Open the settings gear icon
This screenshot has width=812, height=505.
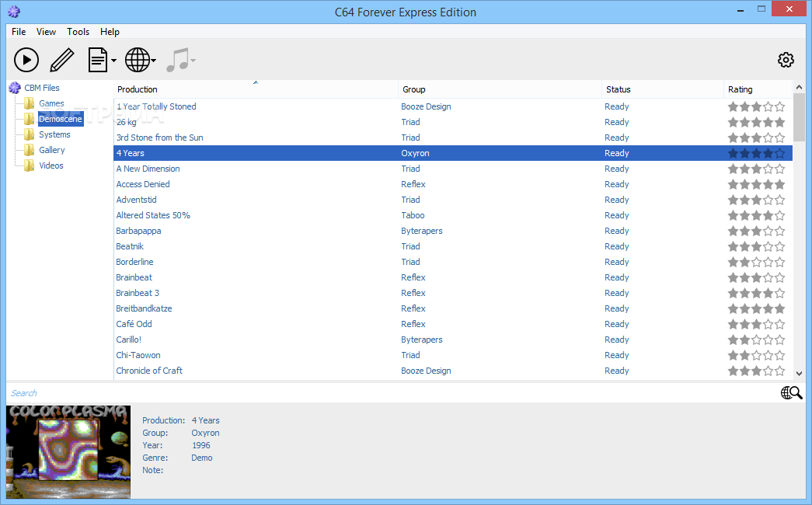point(786,60)
